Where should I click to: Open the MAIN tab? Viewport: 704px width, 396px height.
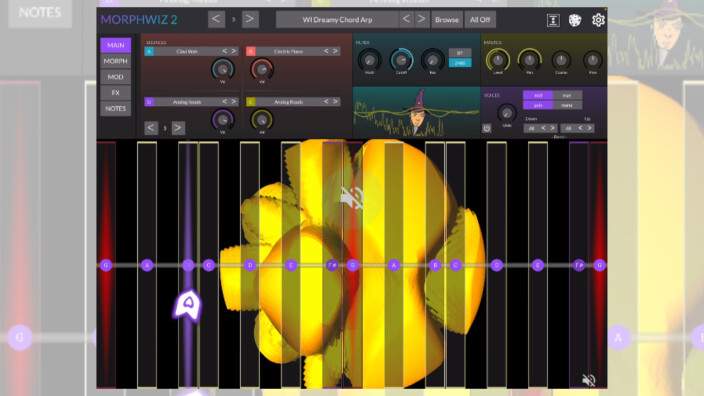tap(115, 45)
